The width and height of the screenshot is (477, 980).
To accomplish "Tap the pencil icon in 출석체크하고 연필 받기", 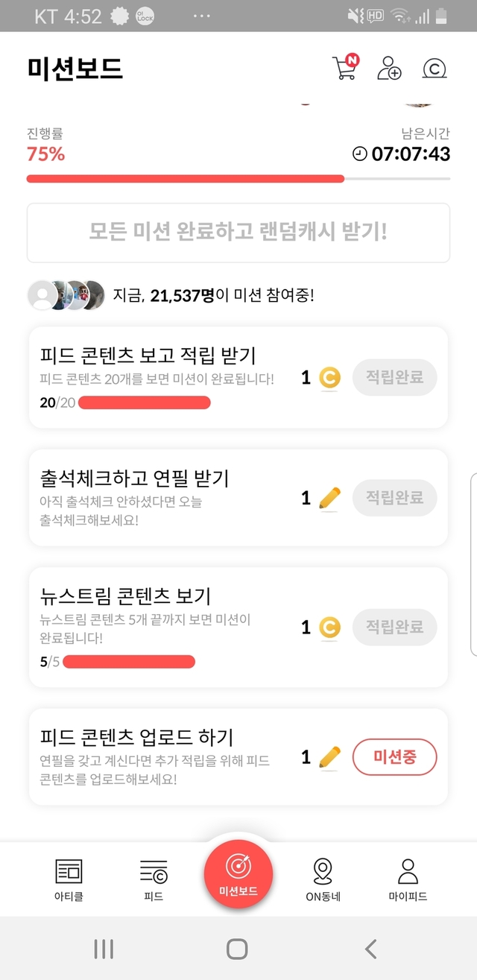I will tap(329, 498).
